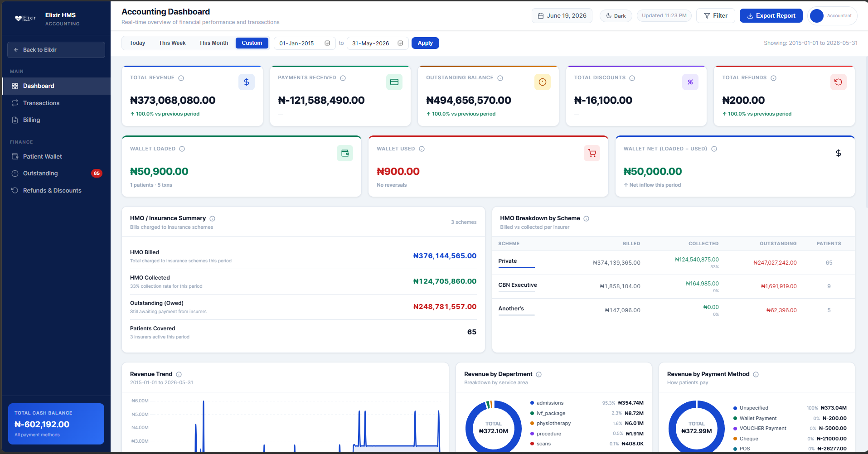Click the Revenue by Department donut chart
Viewport: 868px width, 454px height.
pos(494,426)
